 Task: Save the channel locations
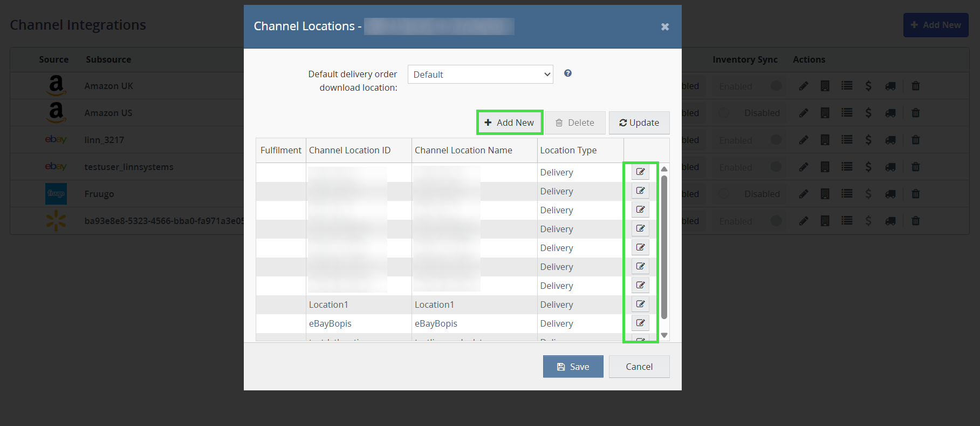click(573, 367)
